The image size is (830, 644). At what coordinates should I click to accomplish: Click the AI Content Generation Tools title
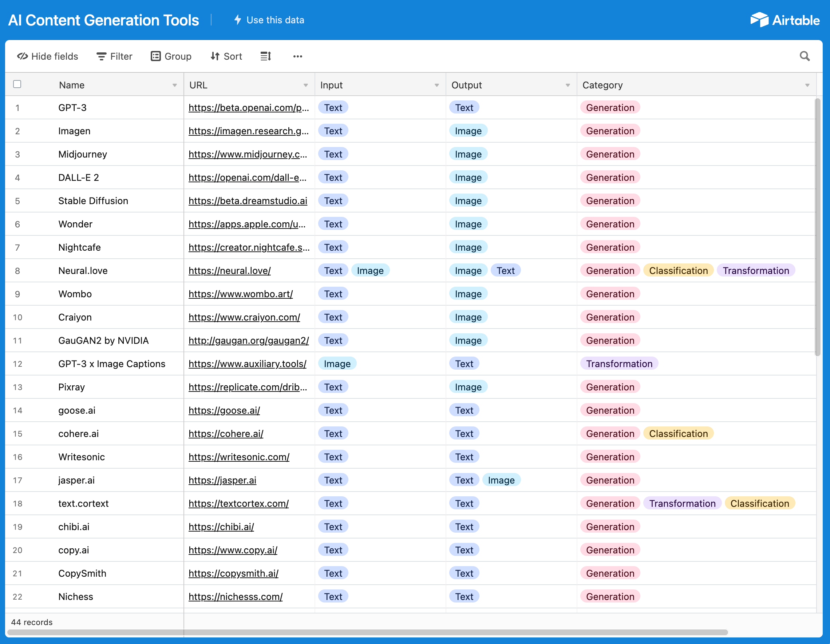pos(104,20)
